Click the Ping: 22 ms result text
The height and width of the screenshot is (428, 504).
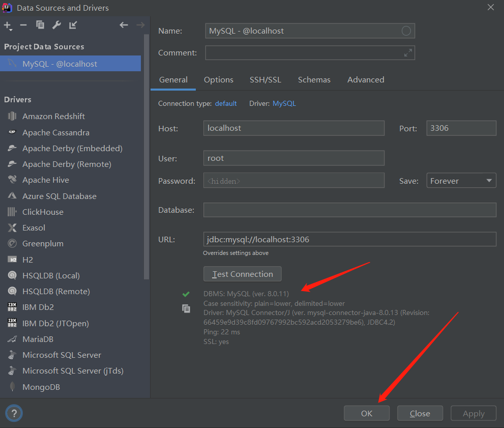coord(221,332)
